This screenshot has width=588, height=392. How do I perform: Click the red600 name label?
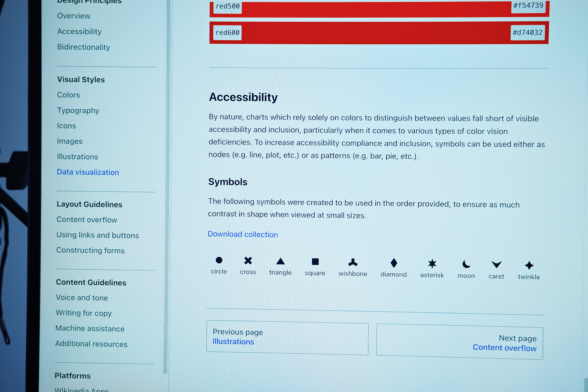coord(228,33)
